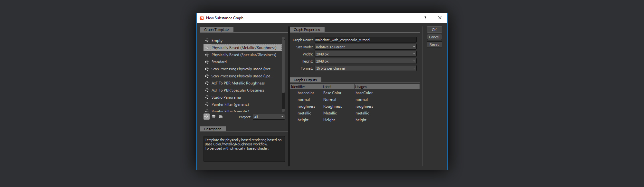Select the Description tab
The width and height of the screenshot is (644, 187).
[x=213, y=129]
